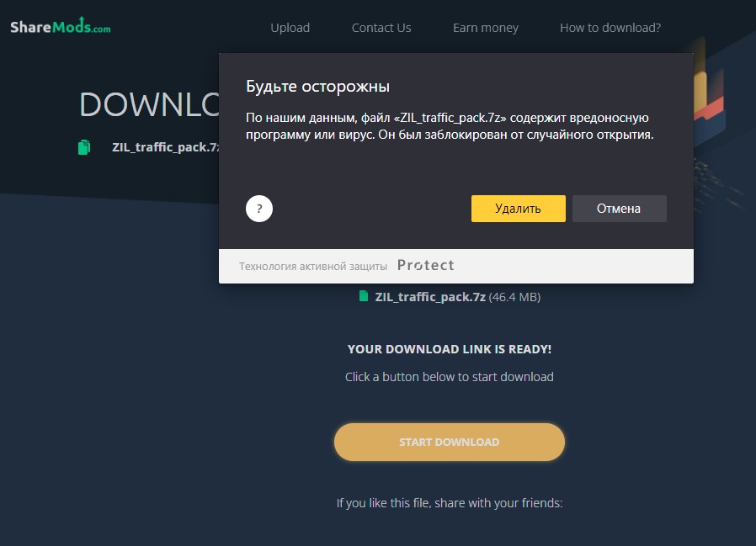Open the Upload page

click(x=290, y=28)
